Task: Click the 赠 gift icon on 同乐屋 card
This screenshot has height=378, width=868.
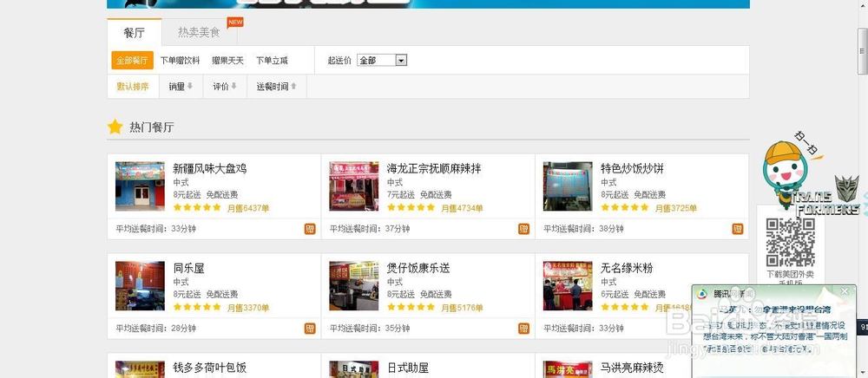Action: [310, 329]
